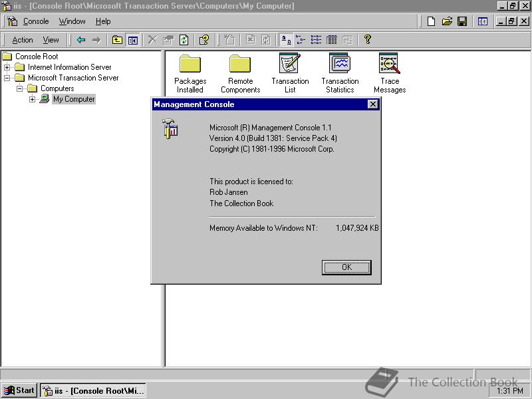Viewport: 532px width, 399px height.
Task: Close the Management Console about dialog
Action: click(x=372, y=104)
